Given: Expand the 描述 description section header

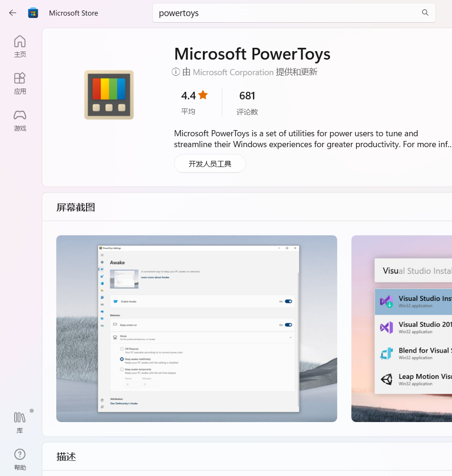Looking at the screenshot, I should coord(66,457).
